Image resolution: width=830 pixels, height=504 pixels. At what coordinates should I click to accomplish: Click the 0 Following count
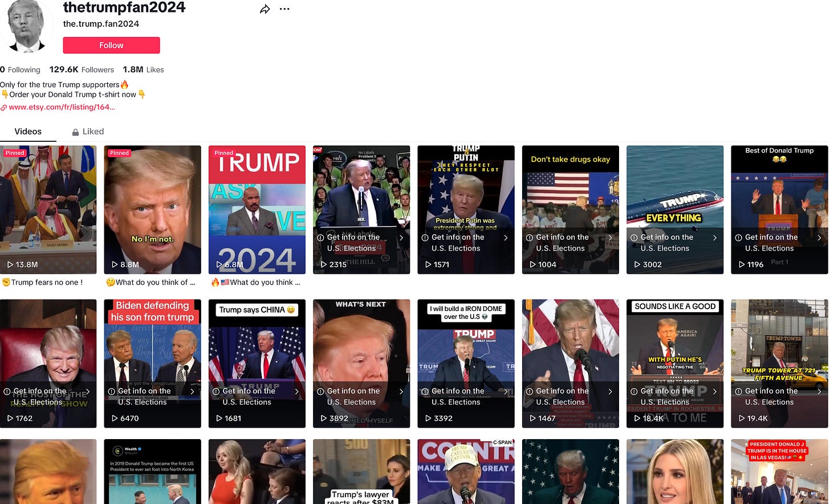(20, 69)
